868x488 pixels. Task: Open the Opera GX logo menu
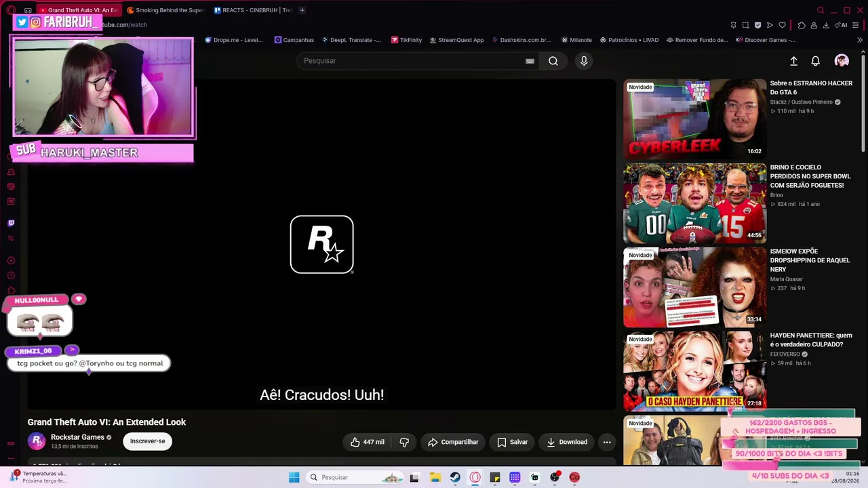pyautogui.click(x=10, y=10)
